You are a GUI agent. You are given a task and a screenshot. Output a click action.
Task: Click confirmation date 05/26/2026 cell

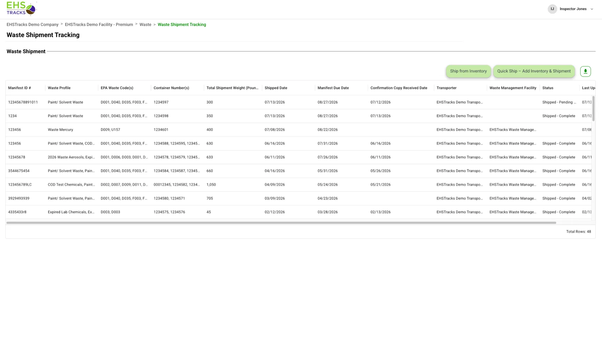[401, 171]
